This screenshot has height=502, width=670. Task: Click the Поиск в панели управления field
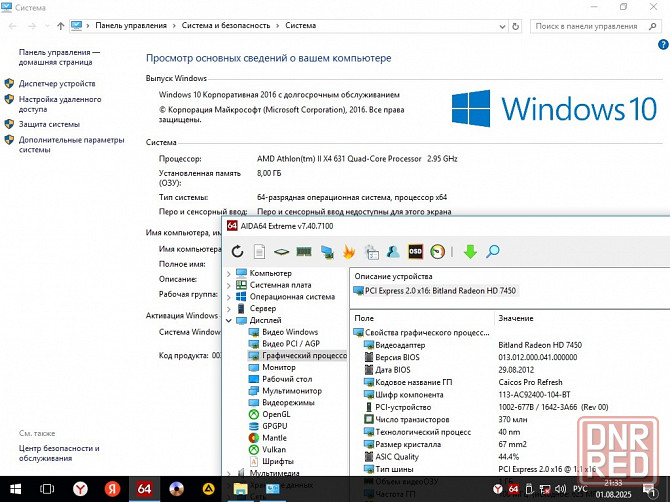(x=595, y=26)
